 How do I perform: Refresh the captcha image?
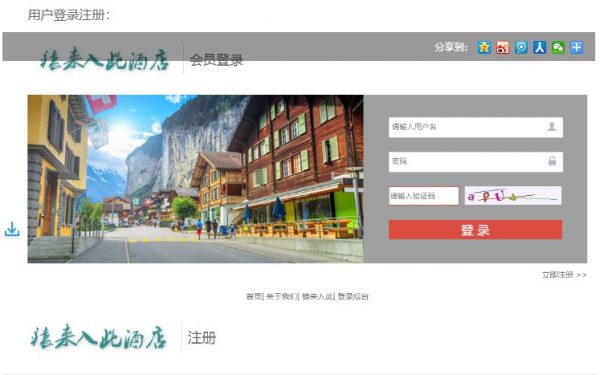coord(513,196)
